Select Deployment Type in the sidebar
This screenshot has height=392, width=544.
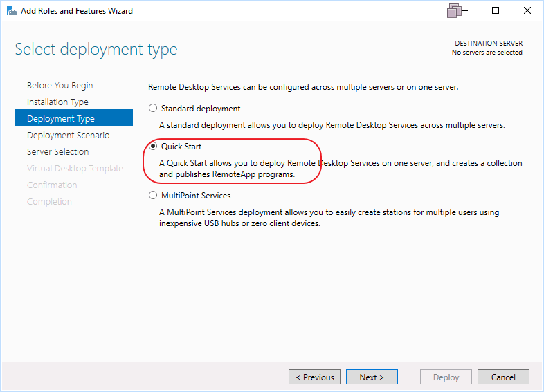[61, 119]
